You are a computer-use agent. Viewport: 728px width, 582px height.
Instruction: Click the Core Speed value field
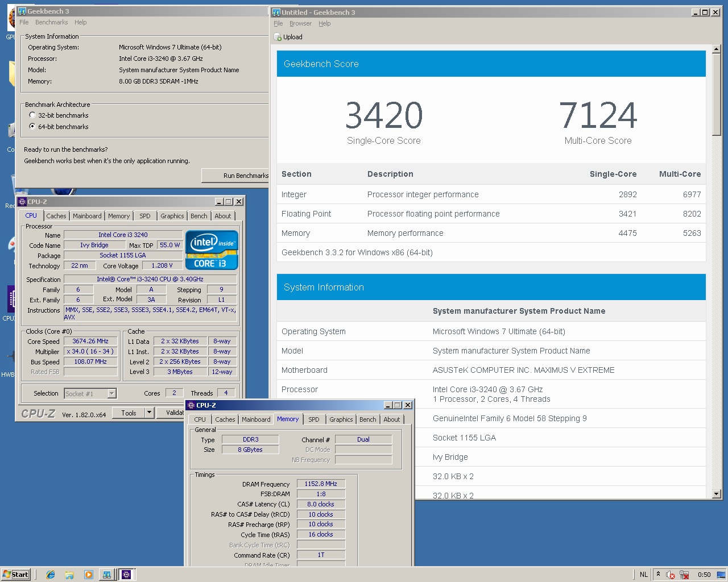click(x=90, y=341)
